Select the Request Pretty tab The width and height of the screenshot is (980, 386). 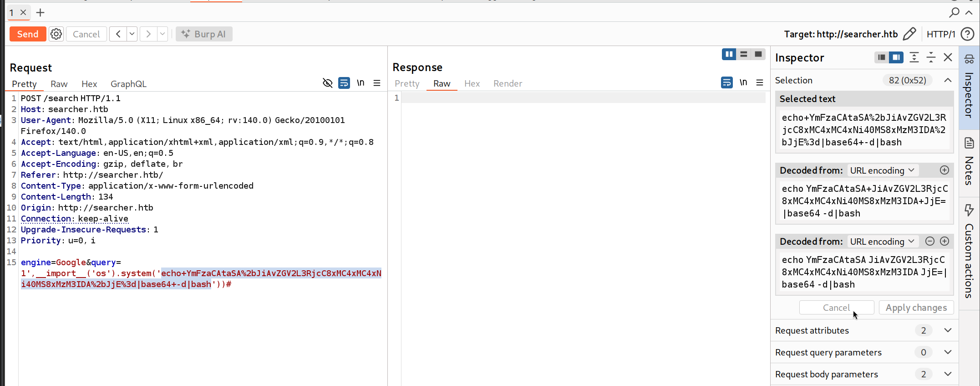pyautogui.click(x=24, y=84)
